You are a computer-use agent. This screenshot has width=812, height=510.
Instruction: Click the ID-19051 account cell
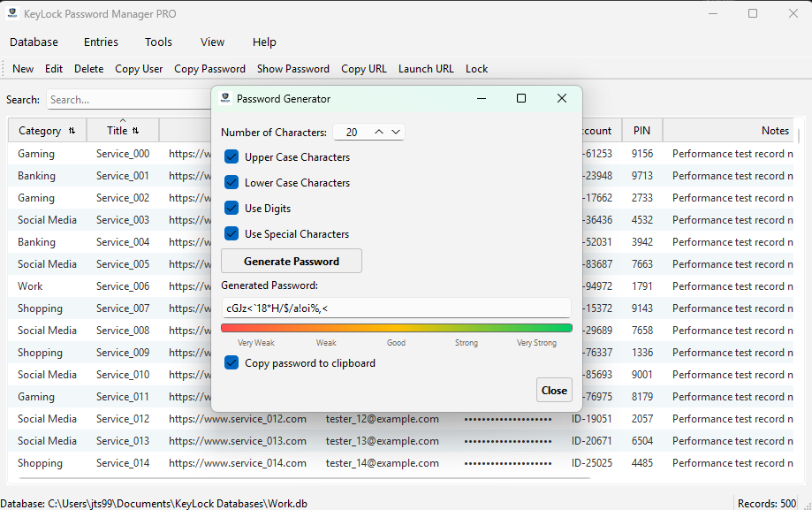(591, 419)
